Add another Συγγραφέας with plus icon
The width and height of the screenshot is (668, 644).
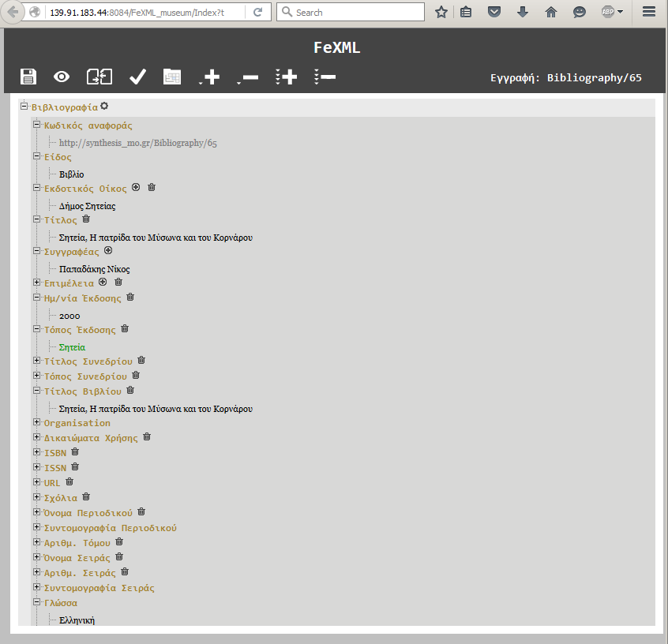tap(108, 250)
